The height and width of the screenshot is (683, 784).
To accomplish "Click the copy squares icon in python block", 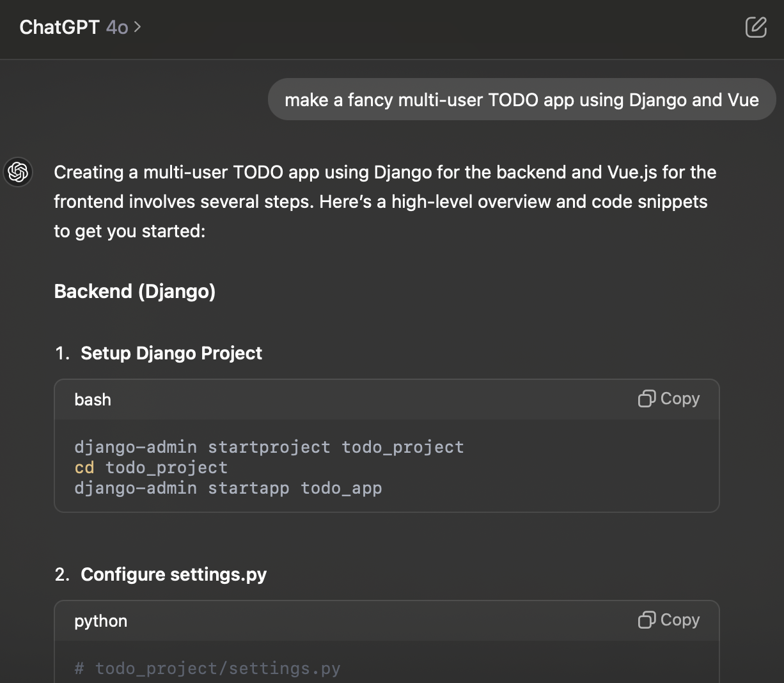I will pyautogui.click(x=647, y=620).
